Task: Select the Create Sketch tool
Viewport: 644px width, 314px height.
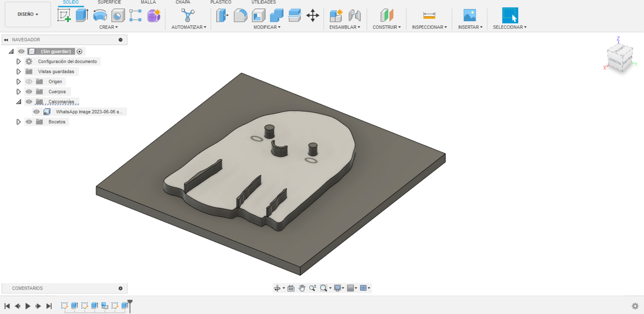Action: point(64,15)
